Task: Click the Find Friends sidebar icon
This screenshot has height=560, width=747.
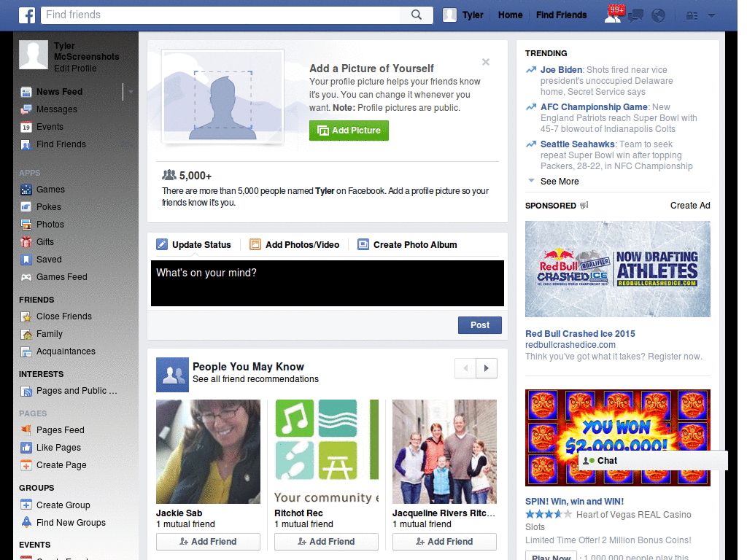Action: [x=26, y=145]
